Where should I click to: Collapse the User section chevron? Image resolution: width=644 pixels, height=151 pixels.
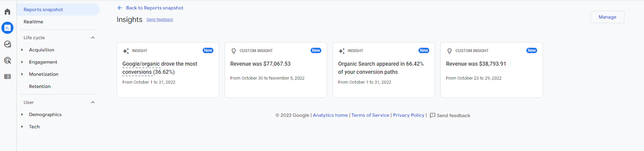93,102
